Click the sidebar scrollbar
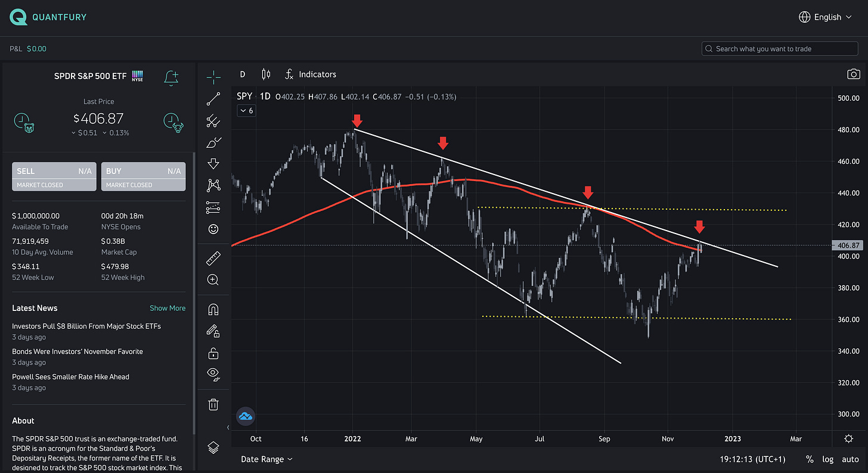The width and height of the screenshot is (868, 473). (x=193, y=292)
